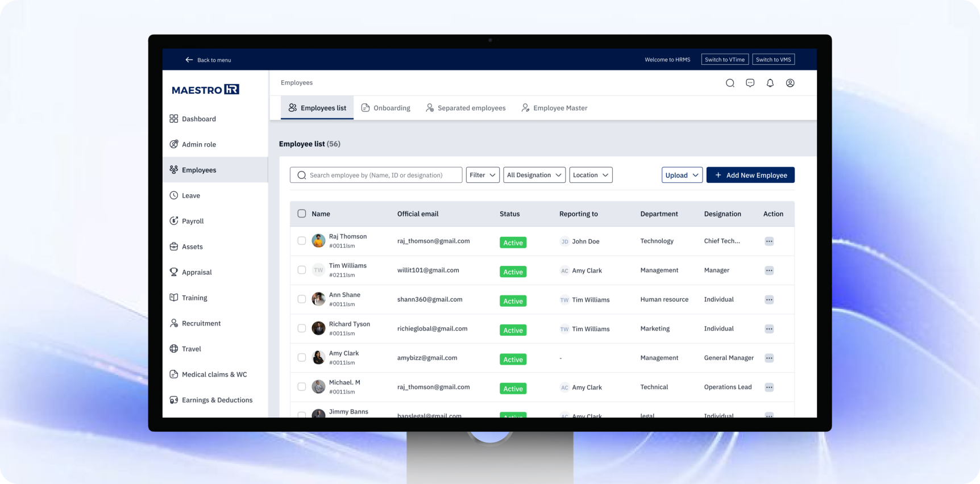
Task: Click email shann360@gmail.com
Action: pyautogui.click(x=430, y=299)
